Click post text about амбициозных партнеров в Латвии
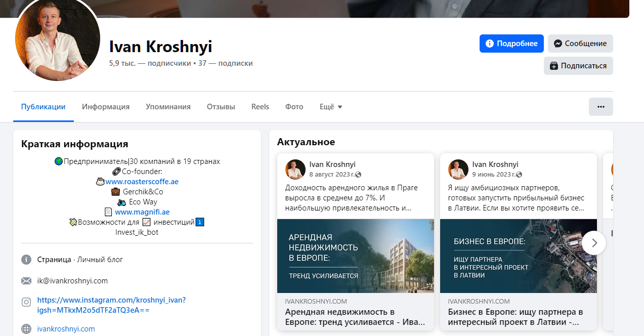 [517, 197]
